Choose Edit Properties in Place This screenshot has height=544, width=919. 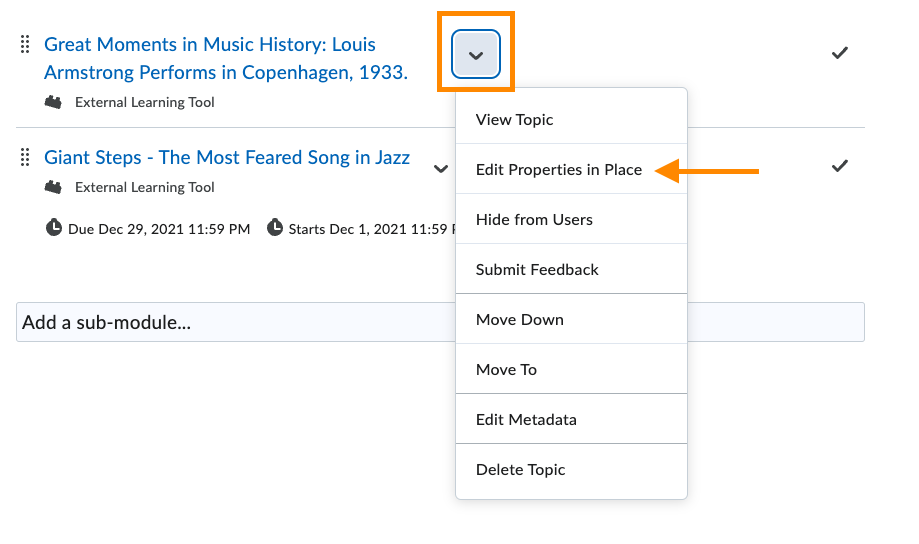pos(559,169)
